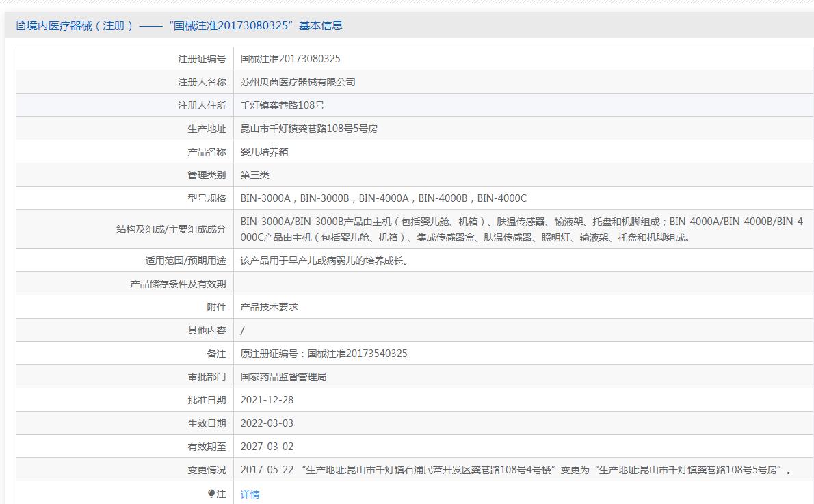Click the 产品储存条件及有效期 label
Image resolution: width=814 pixels, height=504 pixels.
pos(178,284)
